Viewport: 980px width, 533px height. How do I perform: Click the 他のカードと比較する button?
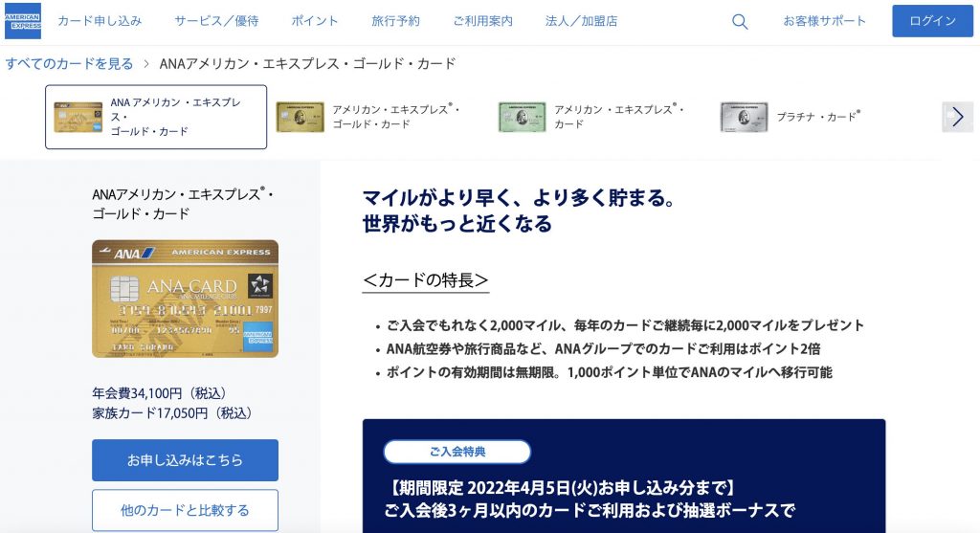click(185, 510)
